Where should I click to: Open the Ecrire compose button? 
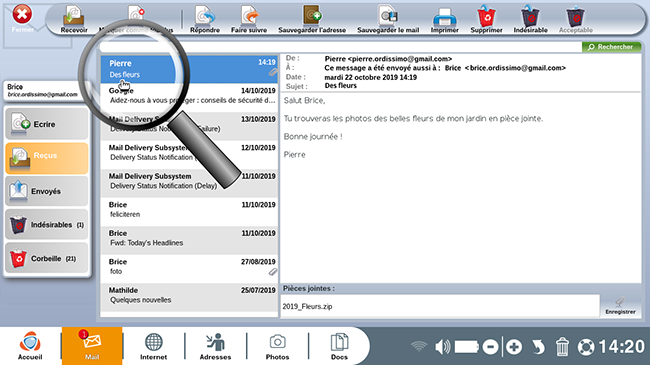pyautogui.click(x=47, y=124)
